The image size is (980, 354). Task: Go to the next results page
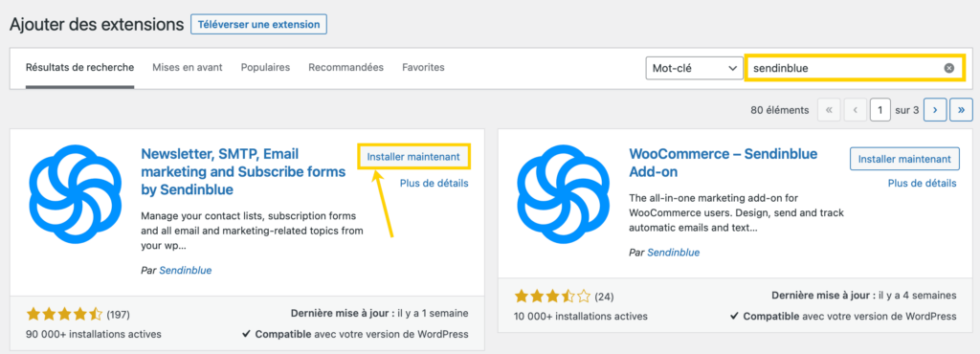[935, 110]
